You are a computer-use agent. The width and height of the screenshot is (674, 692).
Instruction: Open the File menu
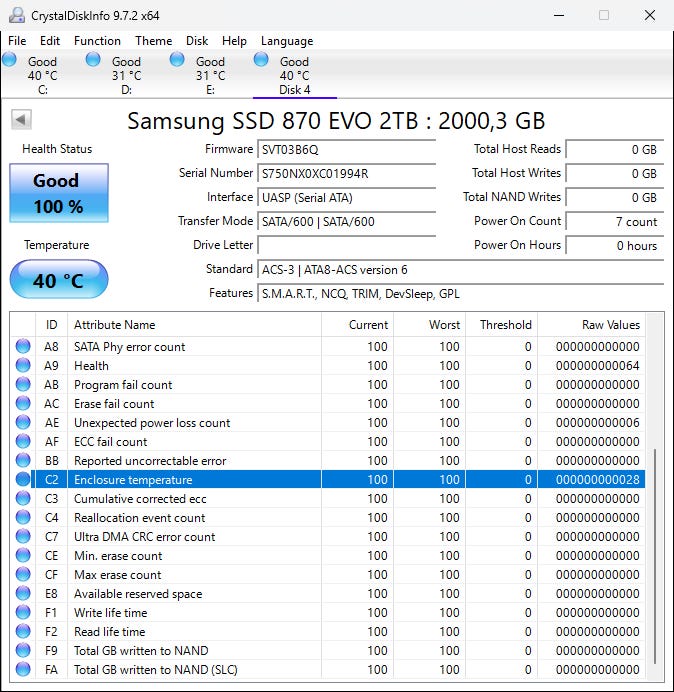17,41
